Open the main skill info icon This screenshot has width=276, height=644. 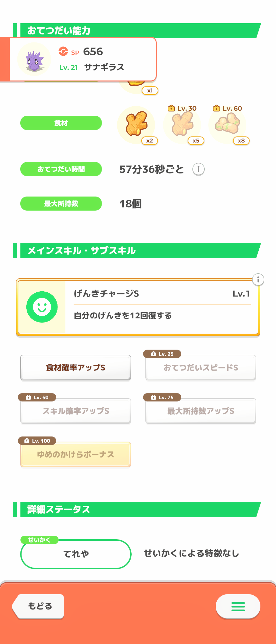[258, 280]
